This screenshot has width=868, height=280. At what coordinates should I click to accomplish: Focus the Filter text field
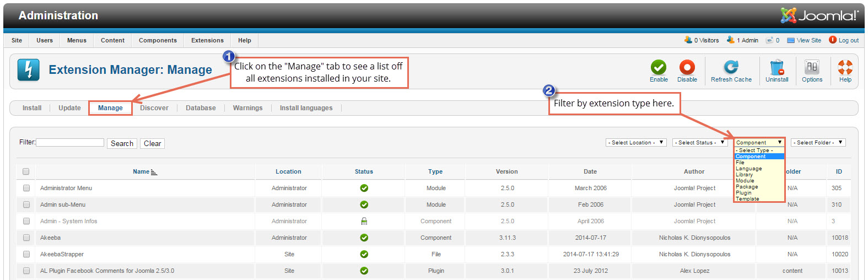[x=70, y=142]
